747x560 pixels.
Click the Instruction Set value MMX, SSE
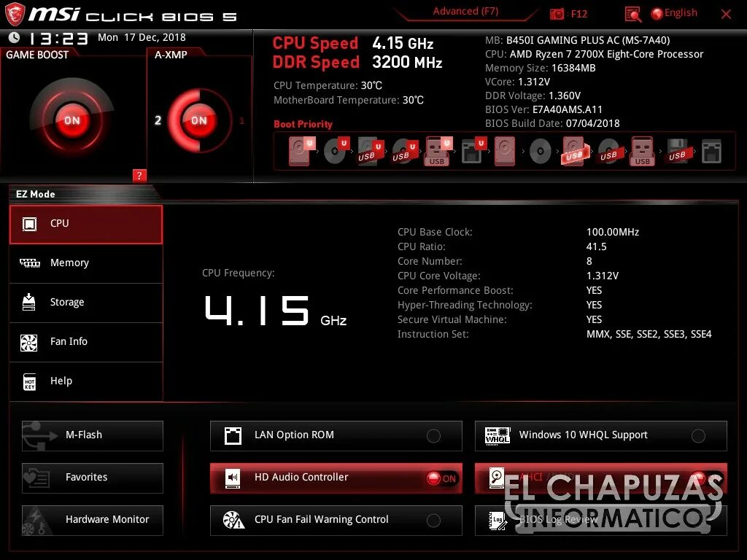[649, 334]
